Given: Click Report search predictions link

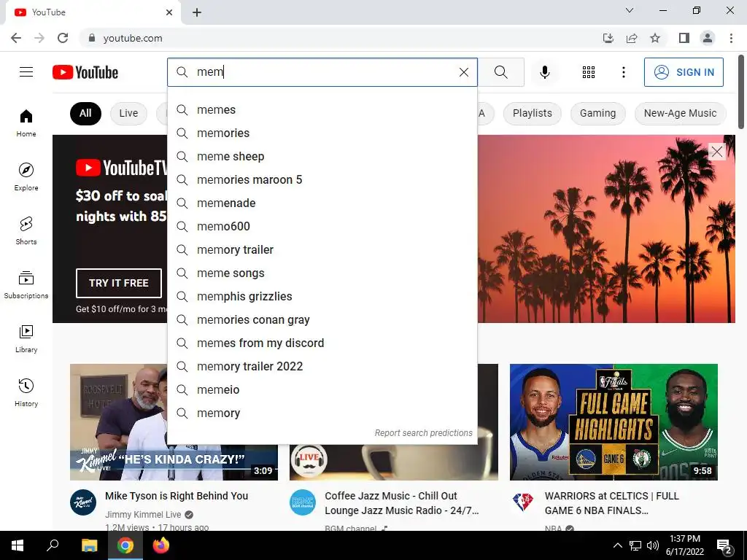Looking at the screenshot, I should click(x=423, y=433).
